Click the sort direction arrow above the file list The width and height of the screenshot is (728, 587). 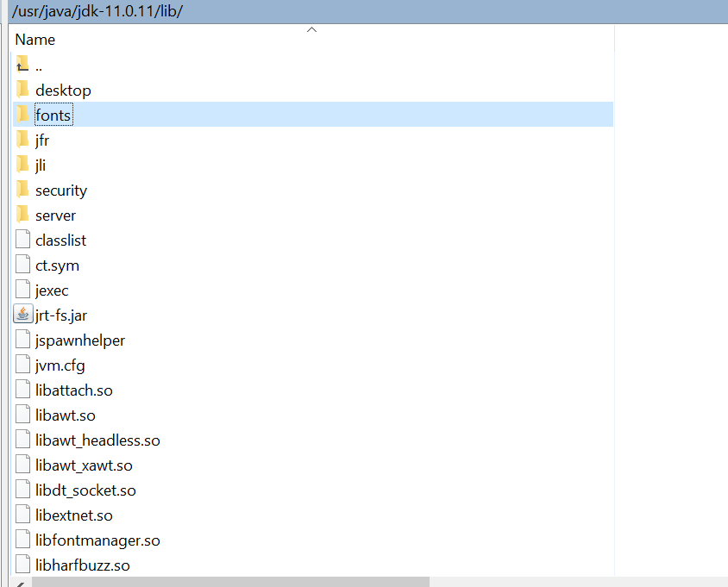click(311, 28)
